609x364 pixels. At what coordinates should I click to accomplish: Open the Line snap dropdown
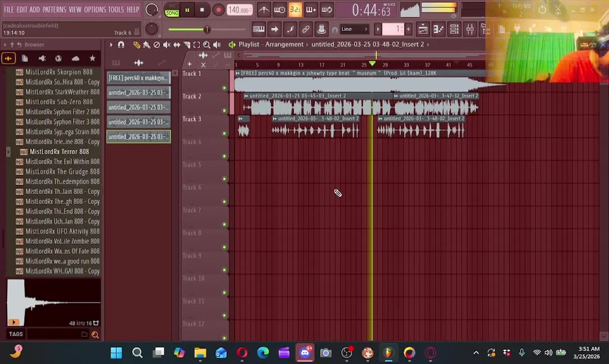pyautogui.click(x=354, y=29)
